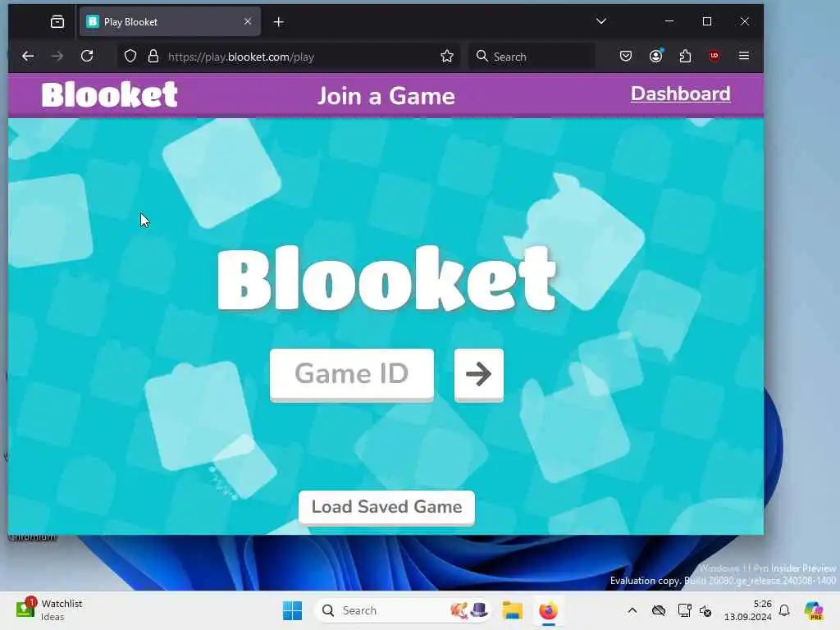840x630 pixels.
Task: Click the Blooket logo in header
Action: [x=109, y=95]
